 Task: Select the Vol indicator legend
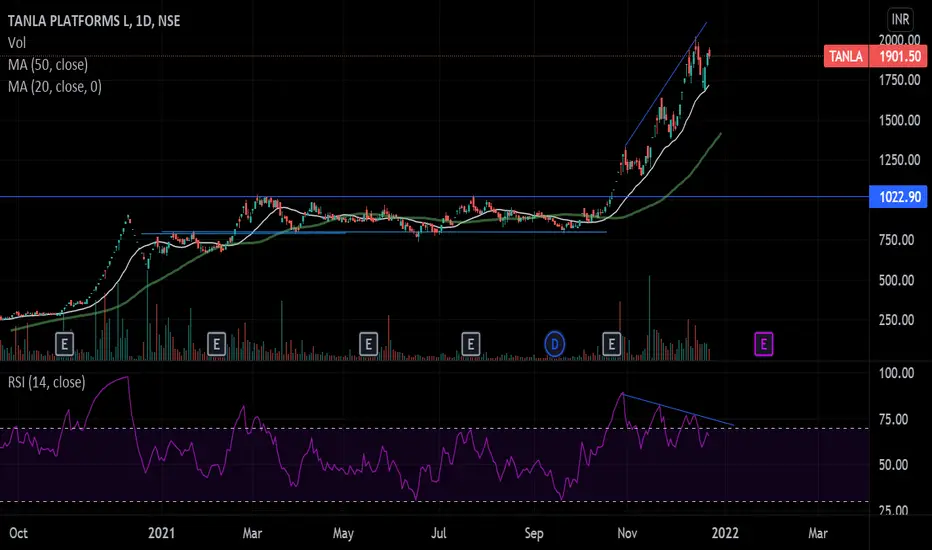pos(17,43)
